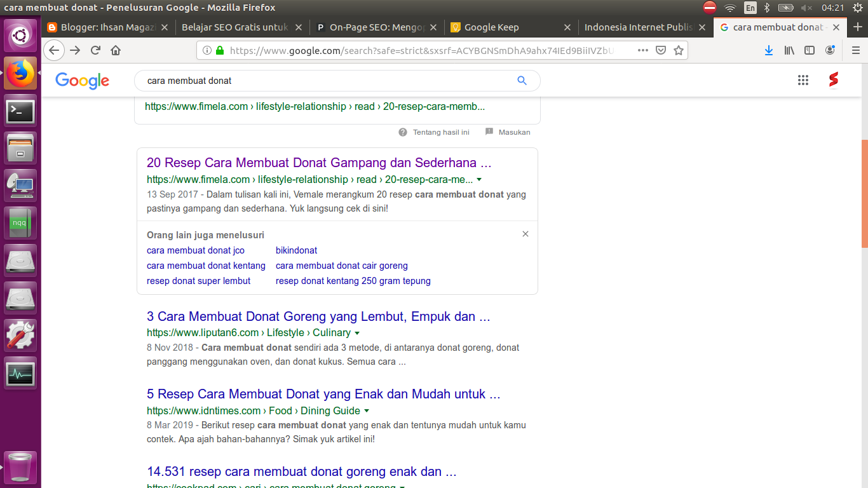Screen dimensions: 868x488
Task: Open the Firefox downloads panel
Action: (x=769, y=50)
